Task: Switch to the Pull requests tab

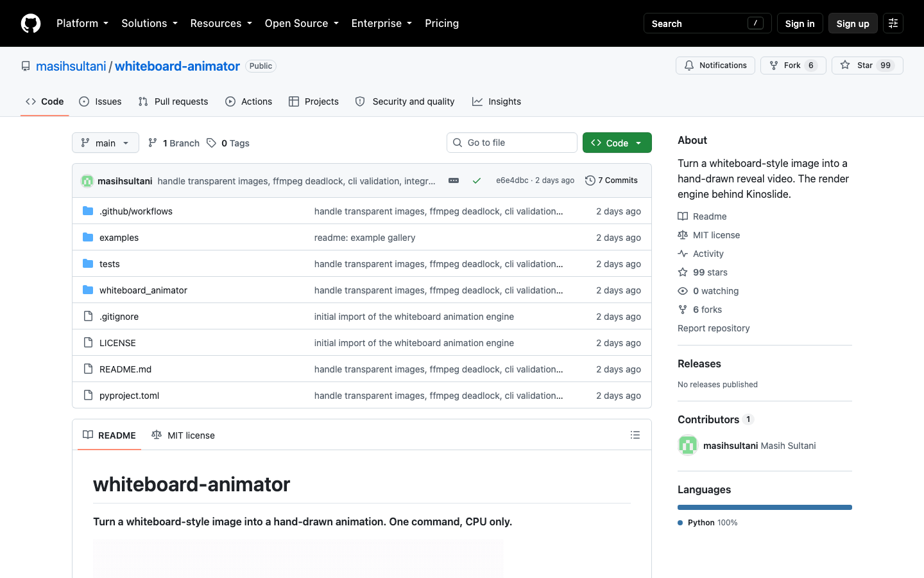Action: (x=173, y=101)
